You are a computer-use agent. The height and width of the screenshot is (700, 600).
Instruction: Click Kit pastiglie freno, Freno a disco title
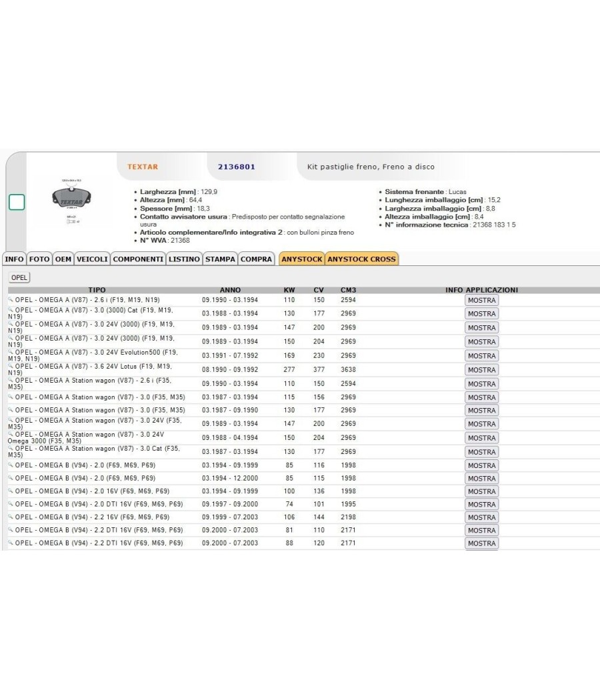[371, 167]
